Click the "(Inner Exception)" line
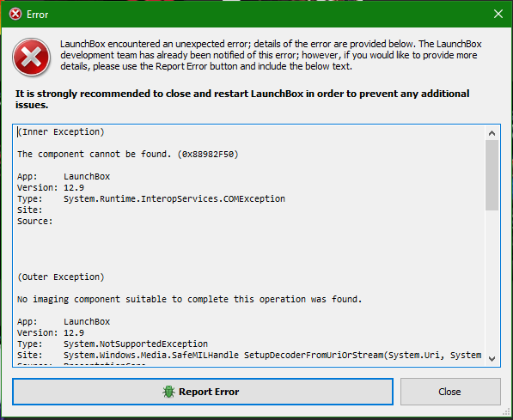 (61, 131)
